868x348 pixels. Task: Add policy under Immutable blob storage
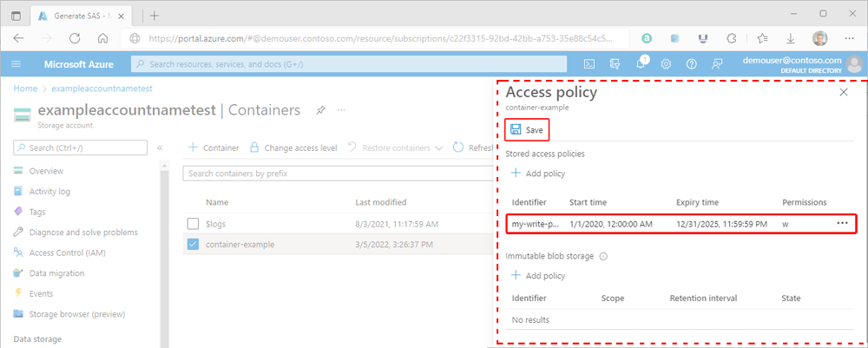[537, 275]
